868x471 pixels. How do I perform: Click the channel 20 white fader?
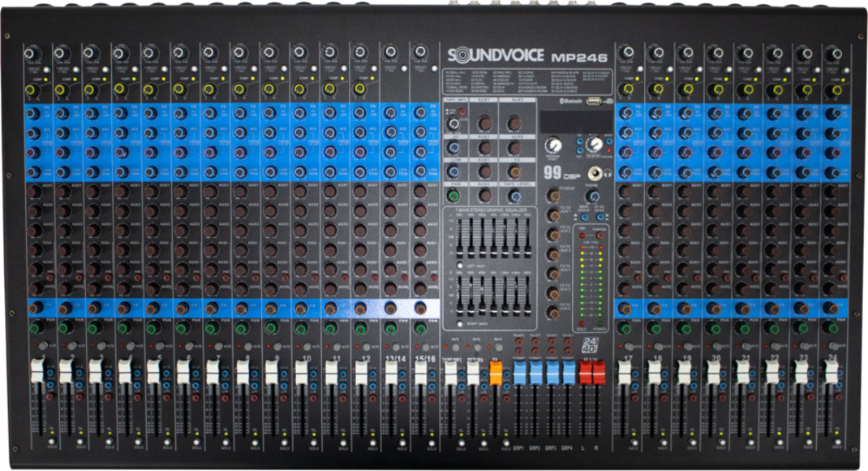[714, 372]
